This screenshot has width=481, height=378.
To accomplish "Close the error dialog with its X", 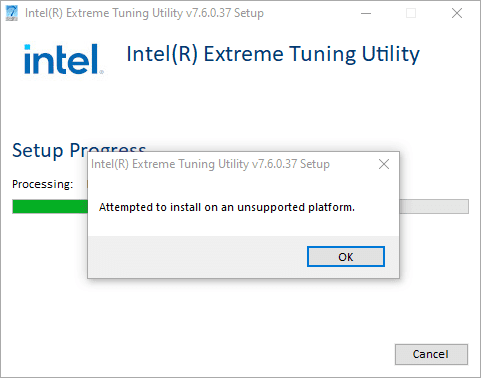I will click(x=384, y=164).
